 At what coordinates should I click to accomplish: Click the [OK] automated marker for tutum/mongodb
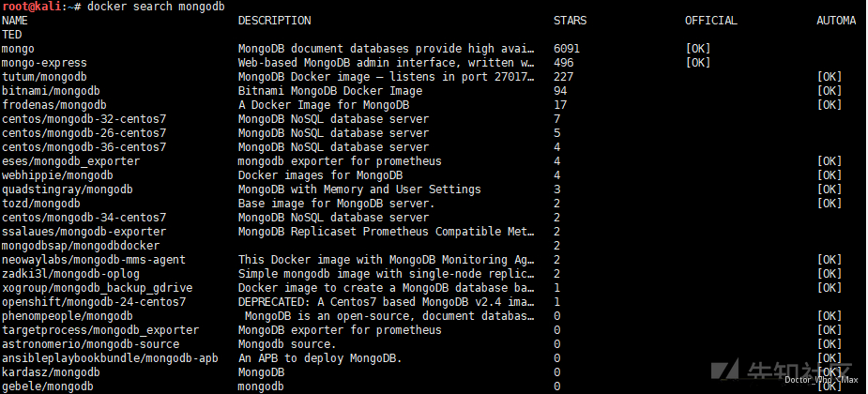[830, 77]
